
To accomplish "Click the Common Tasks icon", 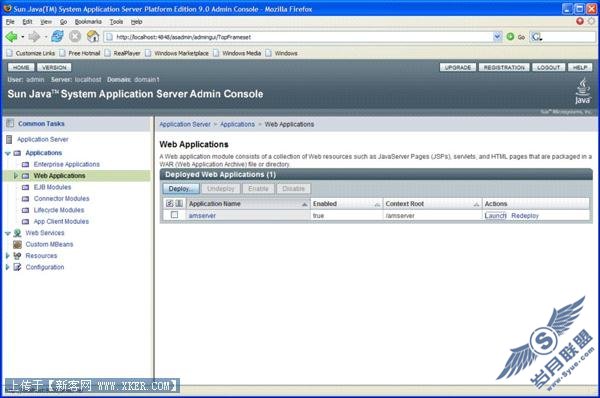I will (10, 124).
